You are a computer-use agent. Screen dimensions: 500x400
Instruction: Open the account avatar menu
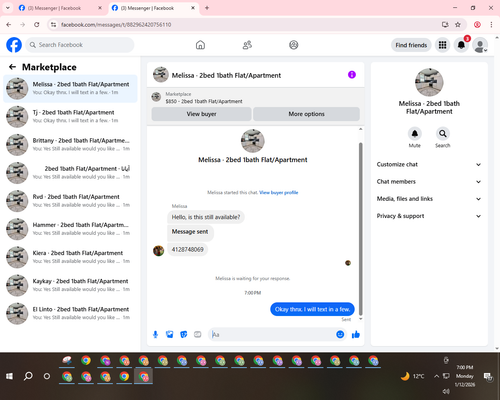tap(480, 45)
